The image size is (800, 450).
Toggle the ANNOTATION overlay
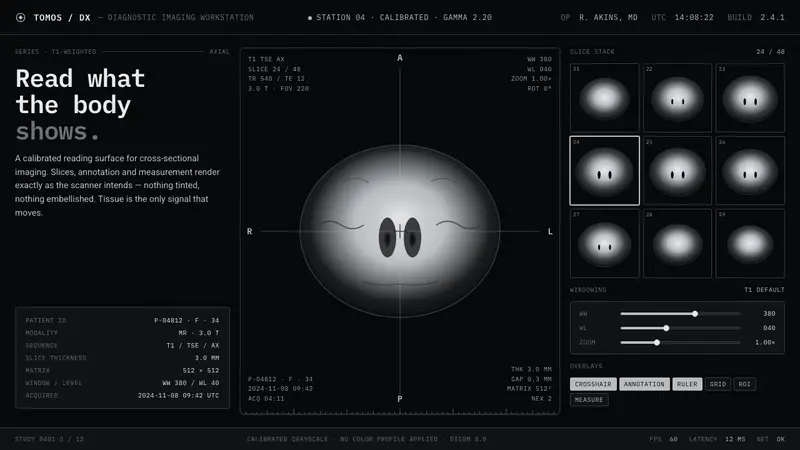click(x=644, y=384)
